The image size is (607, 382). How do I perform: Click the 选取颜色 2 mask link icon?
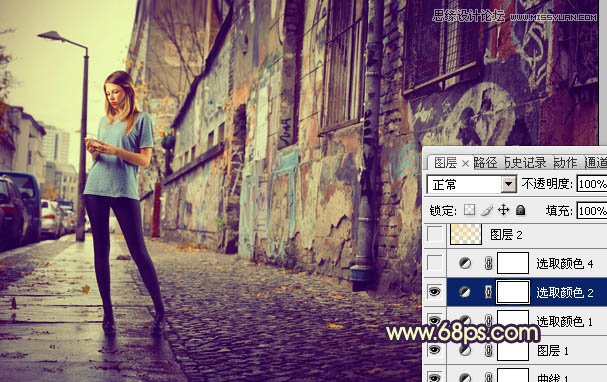tap(489, 292)
